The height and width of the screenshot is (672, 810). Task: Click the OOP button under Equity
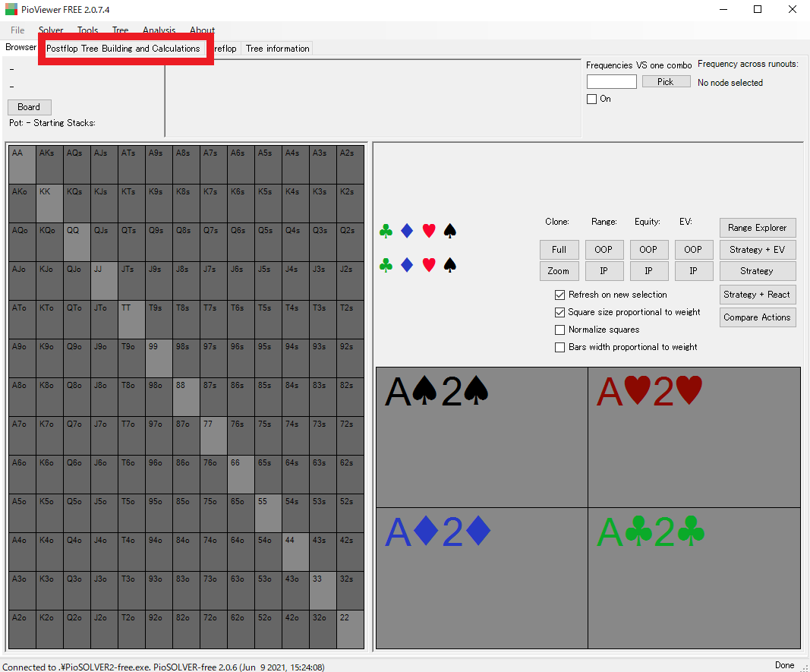648,249
